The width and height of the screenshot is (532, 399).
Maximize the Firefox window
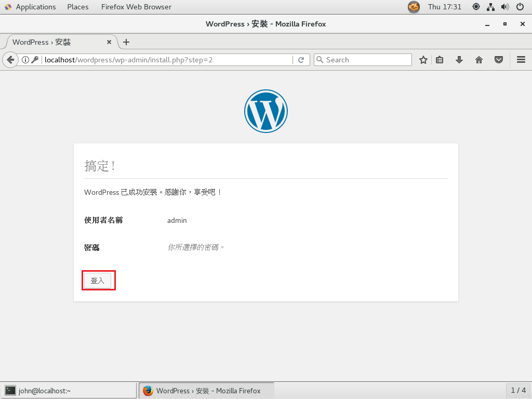click(505, 24)
